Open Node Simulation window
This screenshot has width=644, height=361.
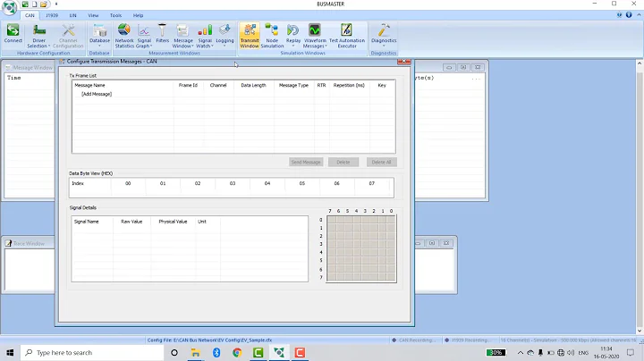coord(272,36)
